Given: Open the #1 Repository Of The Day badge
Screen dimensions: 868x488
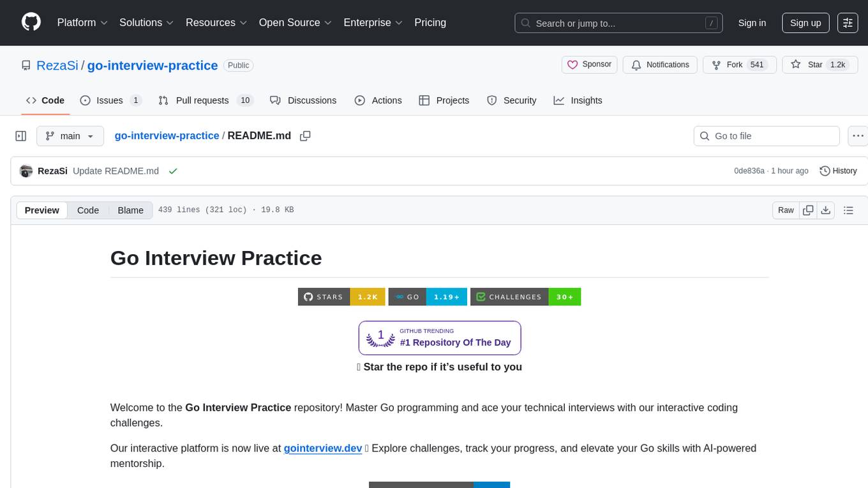Looking at the screenshot, I should tap(440, 338).
